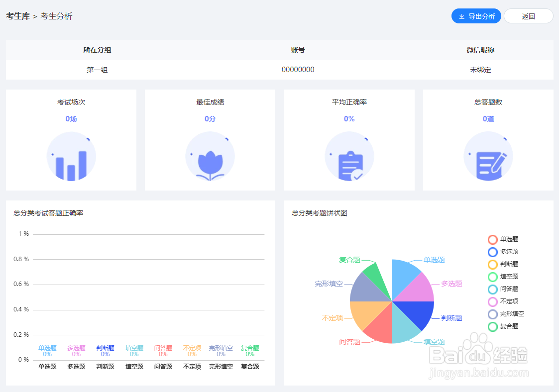Toggle 不定项 legend marker in pie chart

tap(493, 302)
